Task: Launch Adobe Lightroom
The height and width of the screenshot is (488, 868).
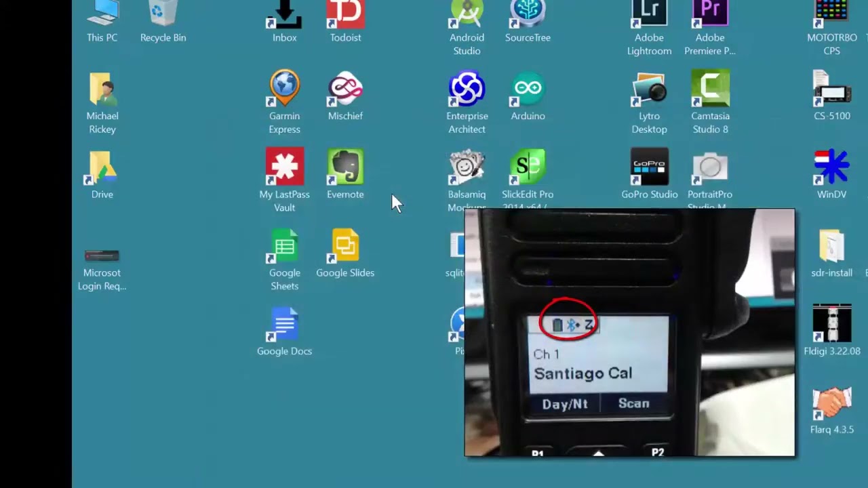Action: tap(649, 28)
